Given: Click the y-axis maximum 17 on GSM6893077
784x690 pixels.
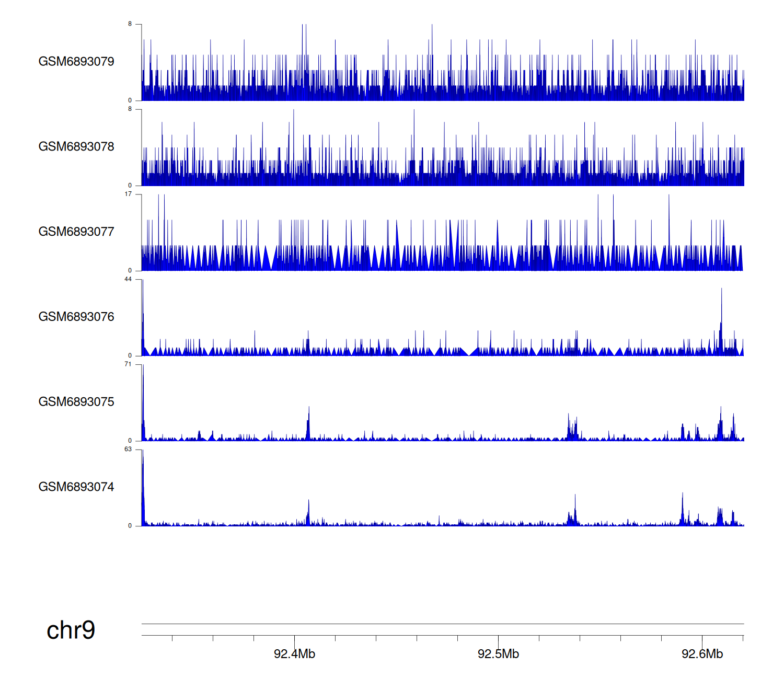Looking at the screenshot, I should (x=128, y=194).
